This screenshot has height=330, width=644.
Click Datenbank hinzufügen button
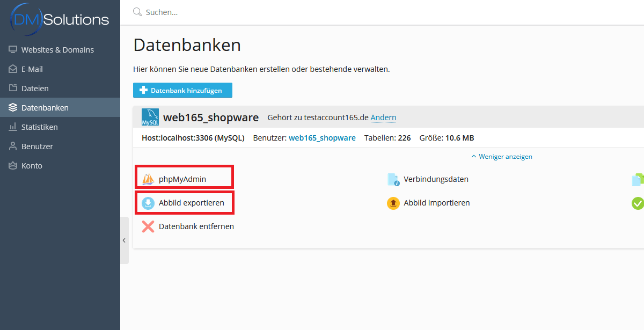pyautogui.click(x=182, y=90)
